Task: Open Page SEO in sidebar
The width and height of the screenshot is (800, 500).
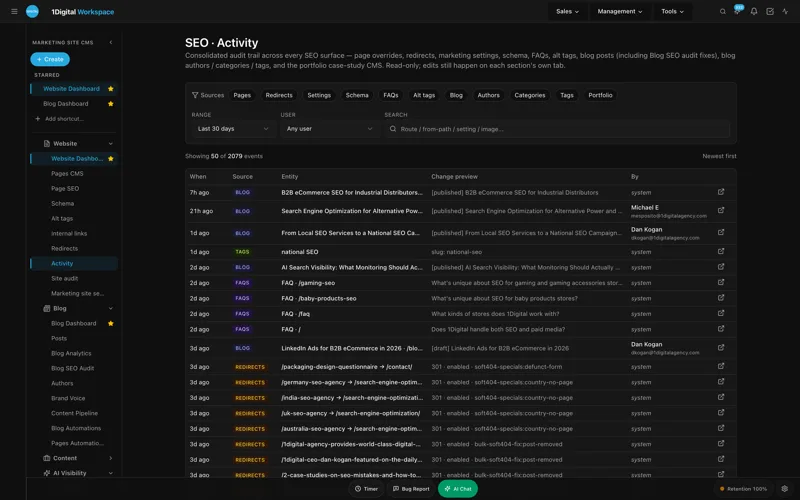Action: (65, 189)
